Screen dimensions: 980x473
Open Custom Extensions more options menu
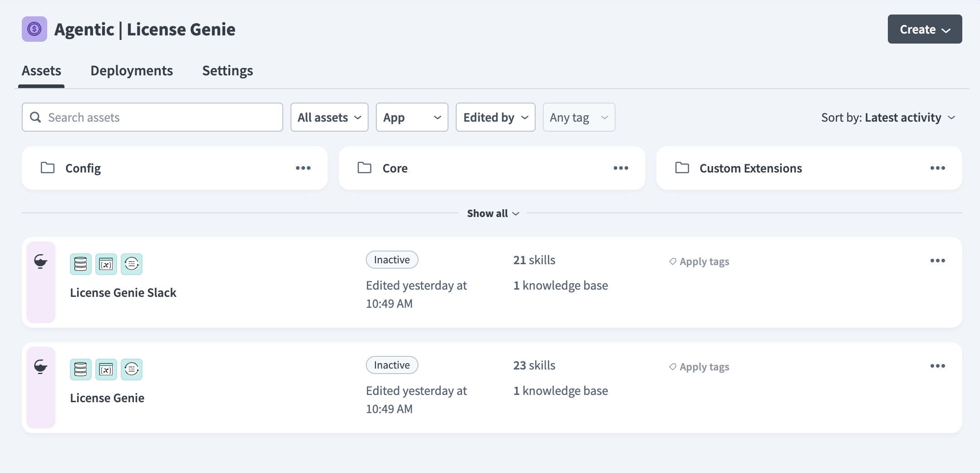click(x=938, y=168)
